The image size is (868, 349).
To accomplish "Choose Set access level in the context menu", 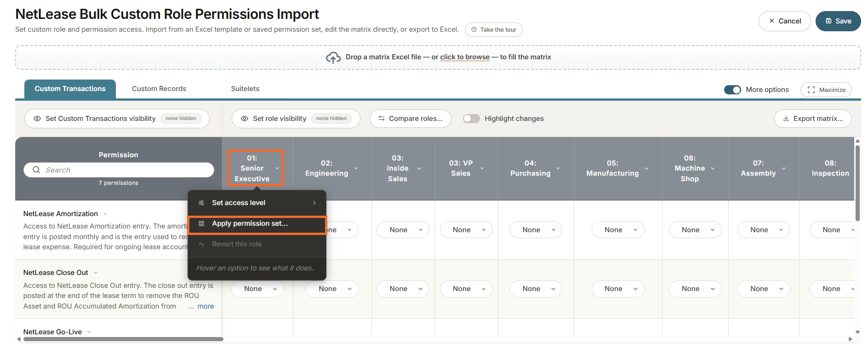I will (257, 203).
